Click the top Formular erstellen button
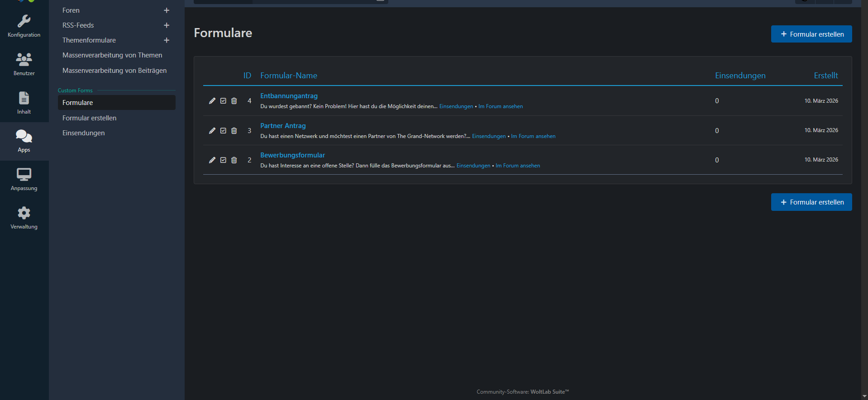Image resolution: width=868 pixels, height=400 pixels. coord(811,34)
